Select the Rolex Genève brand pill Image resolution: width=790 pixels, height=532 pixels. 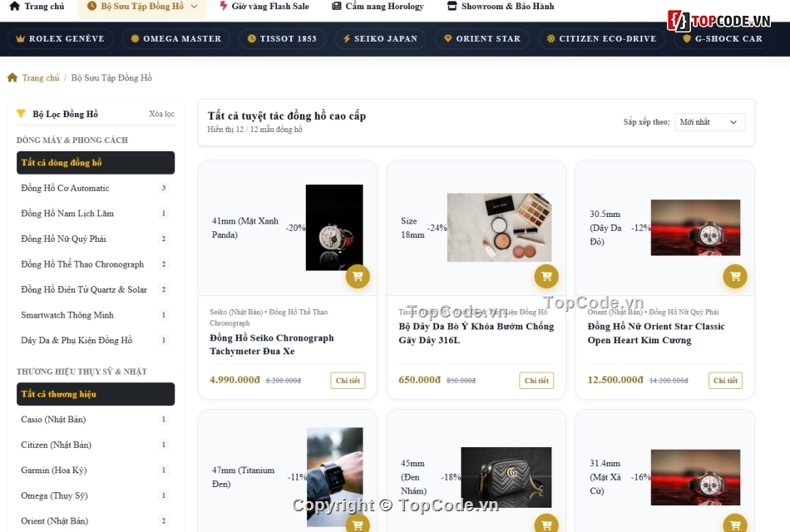[x=61, y=39]
